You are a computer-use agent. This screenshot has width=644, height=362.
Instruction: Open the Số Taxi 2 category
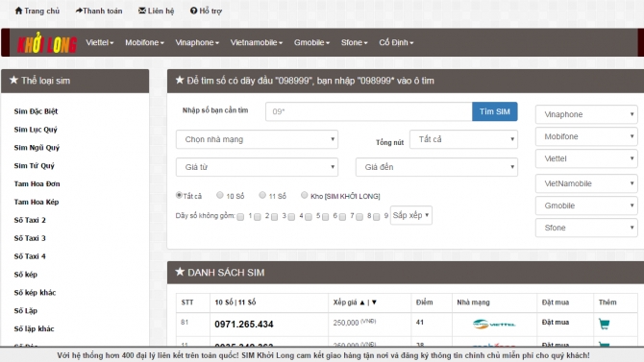[x=30, y=220]
